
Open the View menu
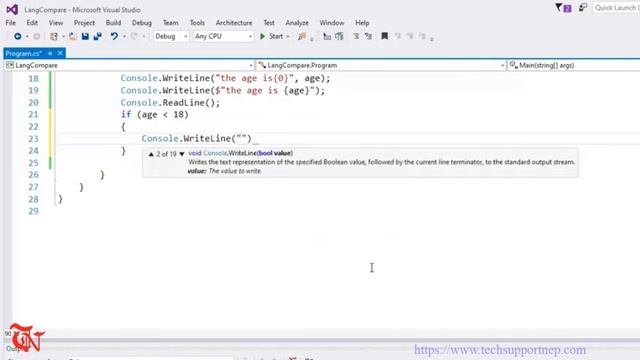pyautogui.click(x=56, y=23)
